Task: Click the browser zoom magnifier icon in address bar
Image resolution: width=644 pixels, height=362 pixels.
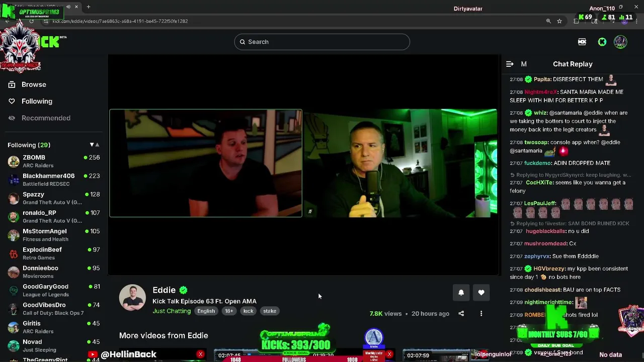Action: click(x=548, y=21)
